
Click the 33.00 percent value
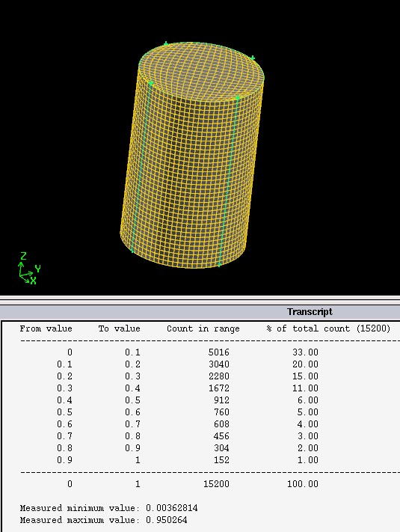click(306, 352)
